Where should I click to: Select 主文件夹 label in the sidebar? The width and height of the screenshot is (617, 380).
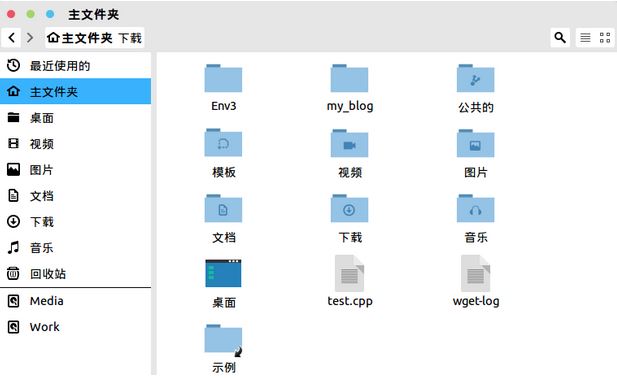point(54,92)
